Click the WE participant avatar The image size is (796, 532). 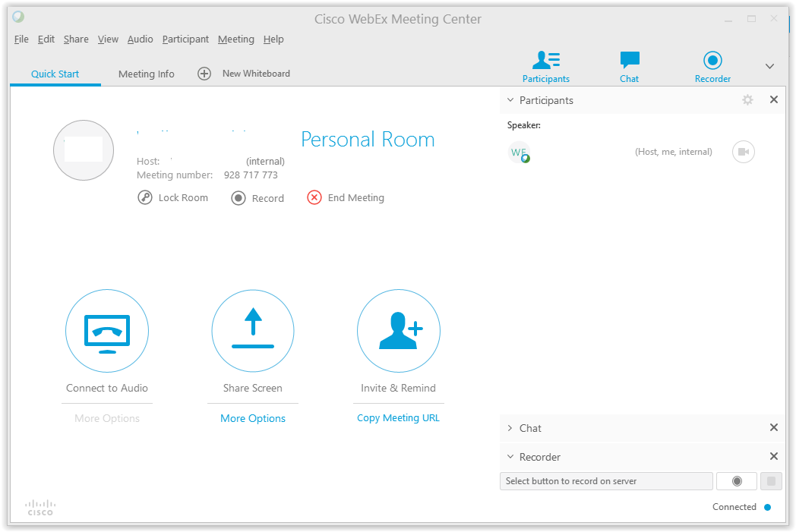(519, 152)
